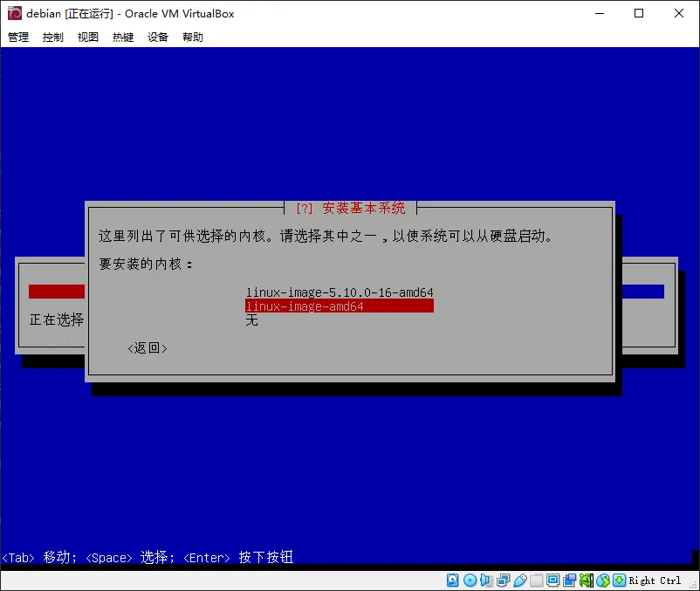Open the 视图 menu

tap(88, 37)
